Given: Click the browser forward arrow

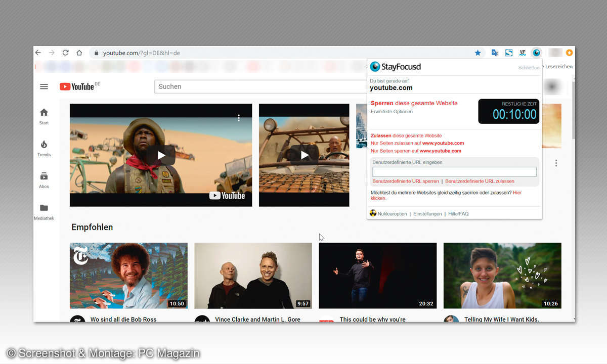Looking at the screenshot, I should [52, 53].
